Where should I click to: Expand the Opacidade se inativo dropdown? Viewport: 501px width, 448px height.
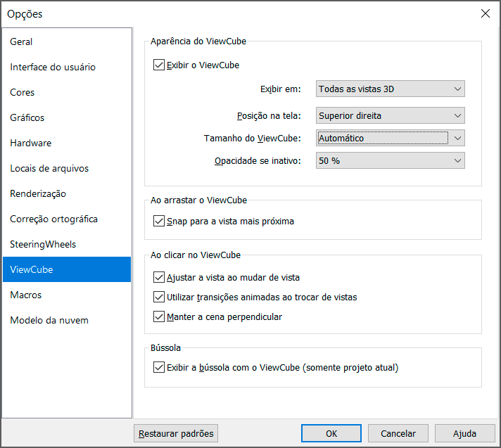click(390, 161)
